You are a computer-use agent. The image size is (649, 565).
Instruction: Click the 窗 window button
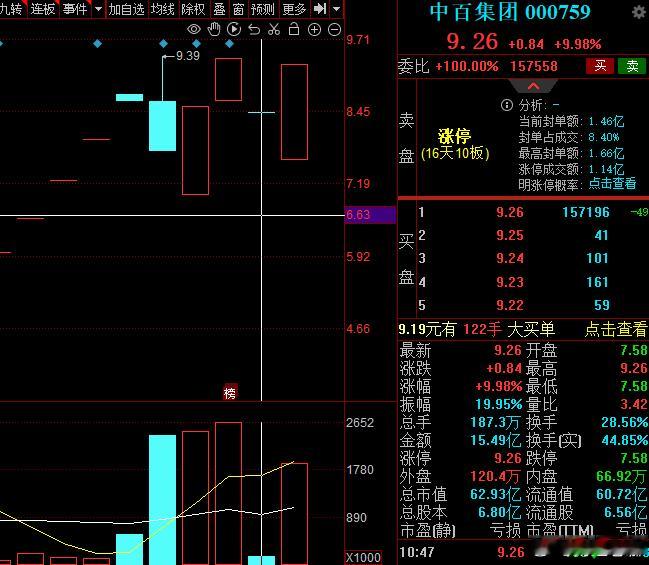pyautogui.click(x=238, y=9)
